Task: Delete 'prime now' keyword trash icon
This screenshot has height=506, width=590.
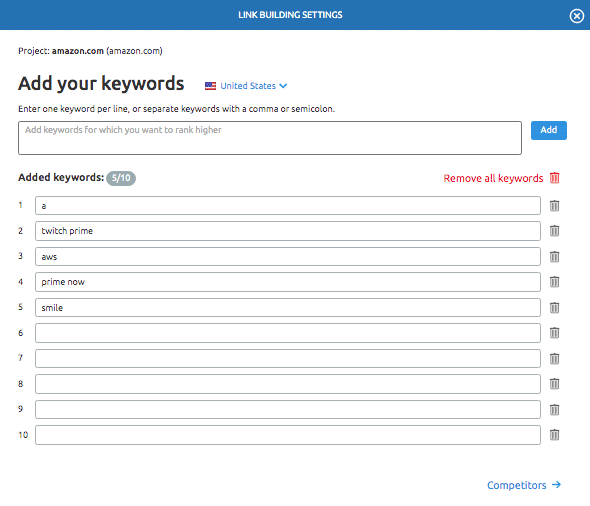Action: tap(554, 282)
